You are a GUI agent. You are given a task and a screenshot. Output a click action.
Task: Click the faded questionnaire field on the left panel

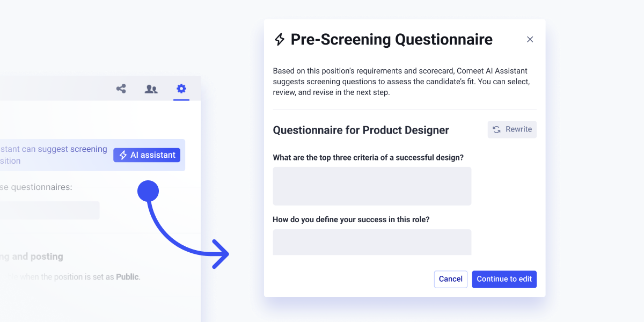[x=50, y=210]
